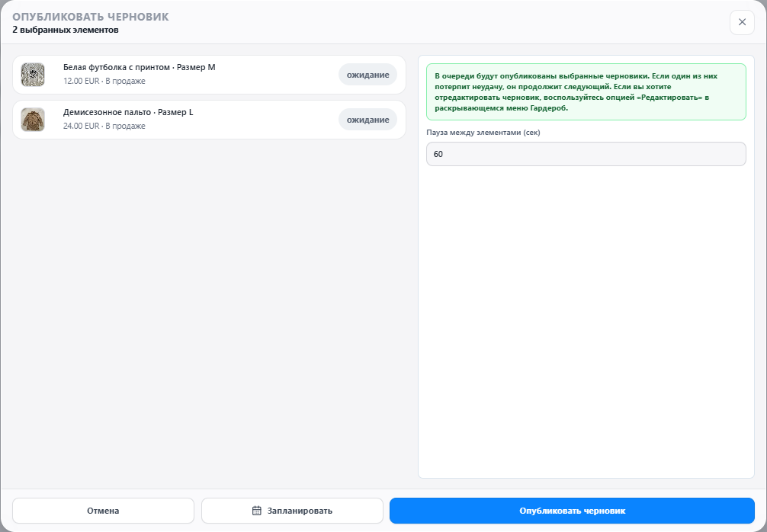
Task: Publish drafts with Опубликовать черновик button
Action: tap(572, 511)
